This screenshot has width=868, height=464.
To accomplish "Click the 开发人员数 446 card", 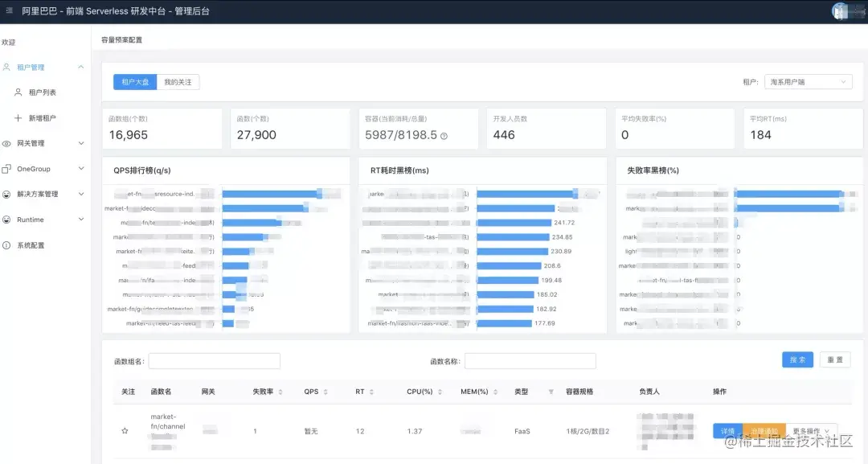I will [547, 129].
